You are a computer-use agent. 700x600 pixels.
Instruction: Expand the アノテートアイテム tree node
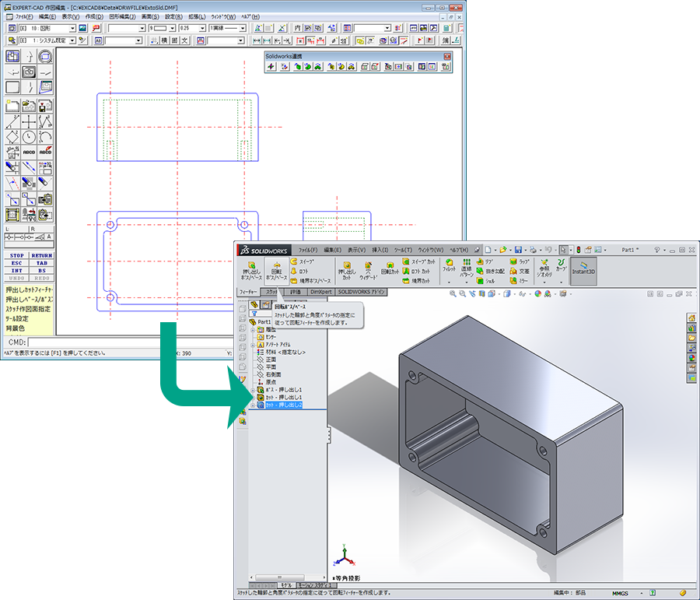click(x=253, y=345)
